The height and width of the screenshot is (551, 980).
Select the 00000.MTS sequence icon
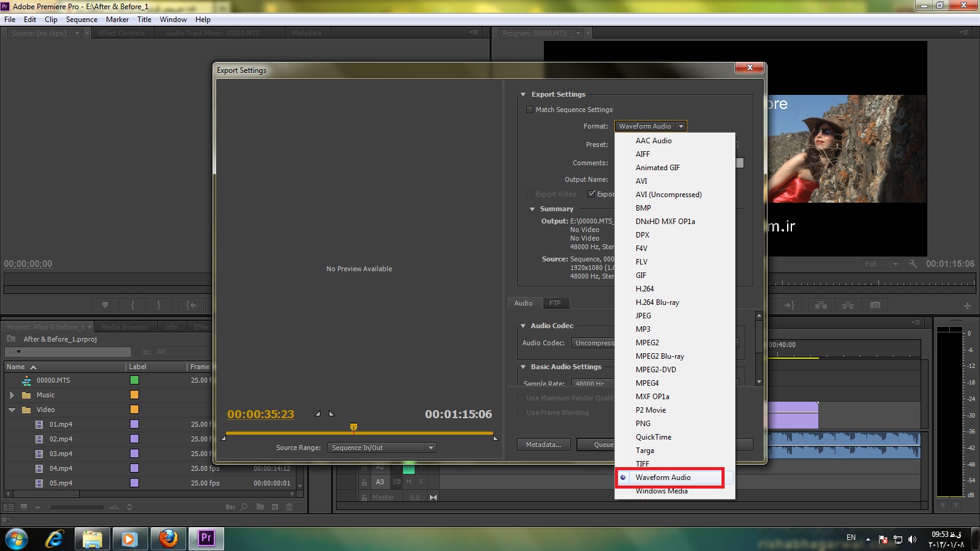tap(26, 380)
